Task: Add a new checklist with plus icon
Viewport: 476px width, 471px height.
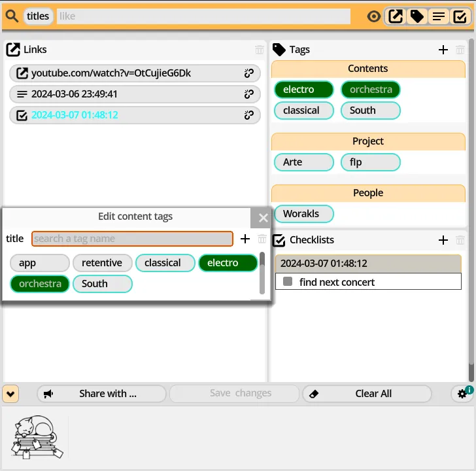Action: tap(443, 240)
